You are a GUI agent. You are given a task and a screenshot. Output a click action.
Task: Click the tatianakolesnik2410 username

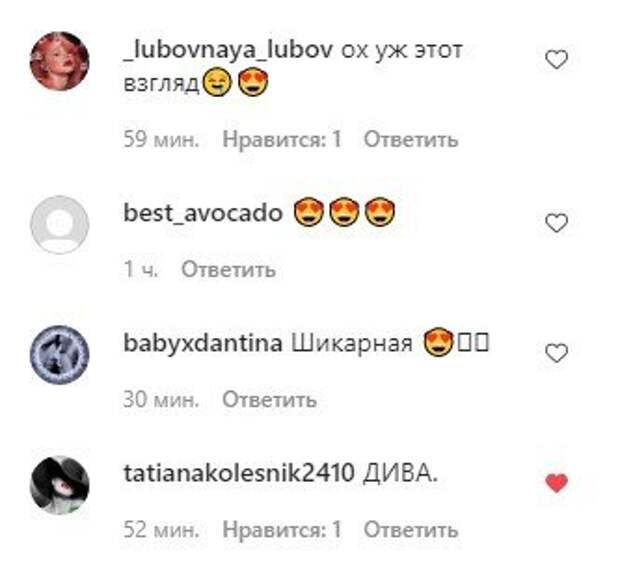[x=239, y=473]
